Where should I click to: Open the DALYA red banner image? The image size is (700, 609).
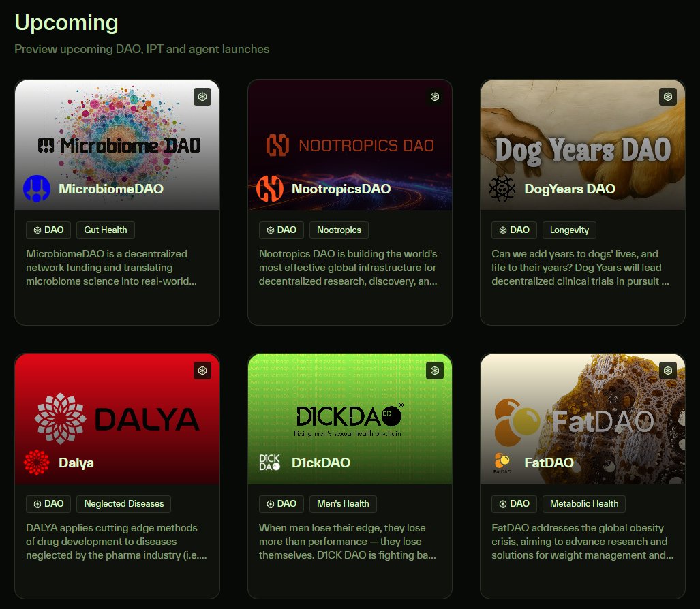coord(117,419)
